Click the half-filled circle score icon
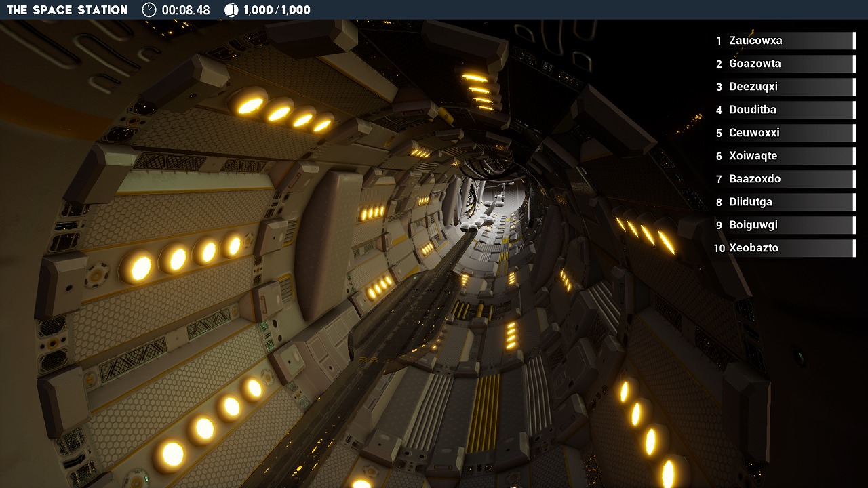The height and width of the screenshot is (488, 868). click(231, 9)
